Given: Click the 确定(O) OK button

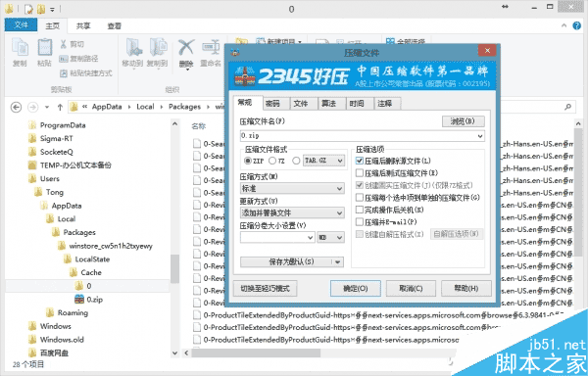Looking at the screenshot, I should point(356,289).
